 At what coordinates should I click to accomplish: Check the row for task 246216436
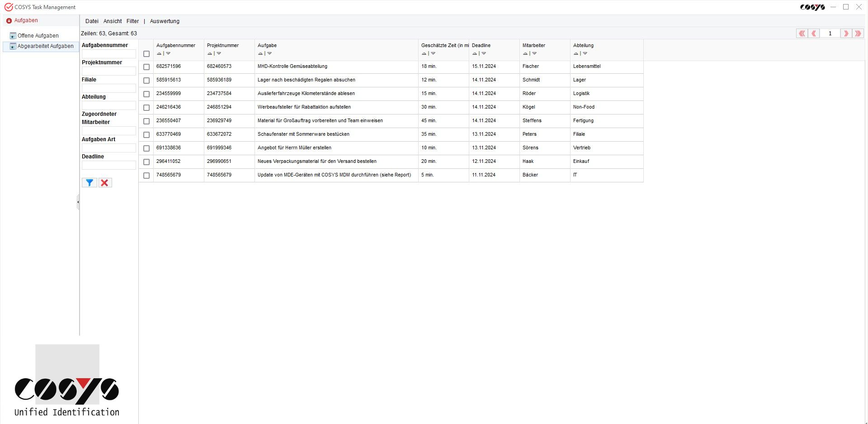[146, 108]
